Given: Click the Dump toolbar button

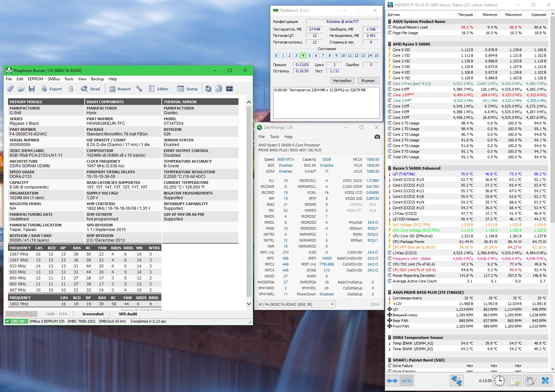Looking at the screenshot, I should (187, 89).
